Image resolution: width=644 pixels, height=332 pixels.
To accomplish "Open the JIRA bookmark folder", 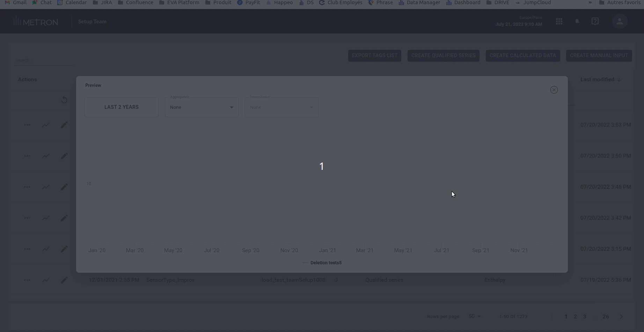I will click(x=102, y=3).
